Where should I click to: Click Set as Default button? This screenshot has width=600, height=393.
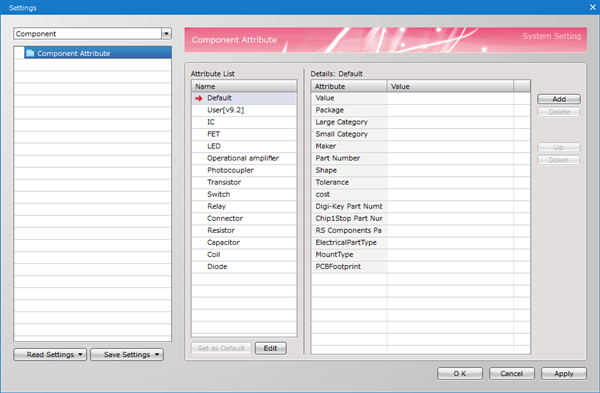[x=221, y=348]
